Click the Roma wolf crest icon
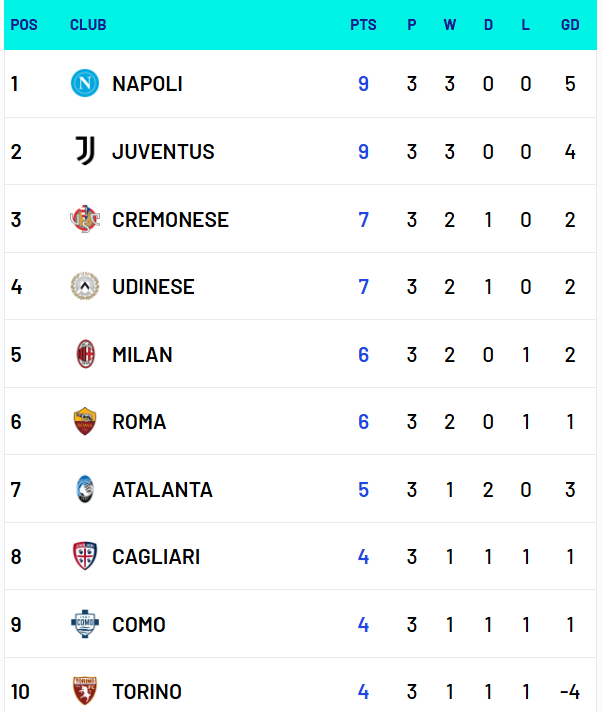The image size is (603, 712). [85, 421]
